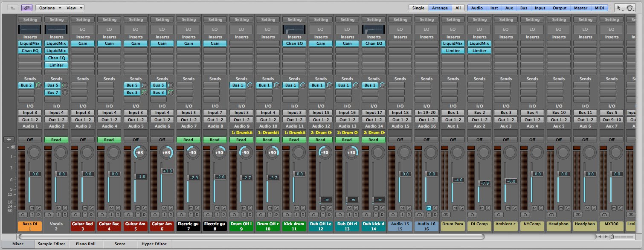Click the stereo format icon under Drum Para fader
This screenshot has width=644, height=250.
[447, 215]
